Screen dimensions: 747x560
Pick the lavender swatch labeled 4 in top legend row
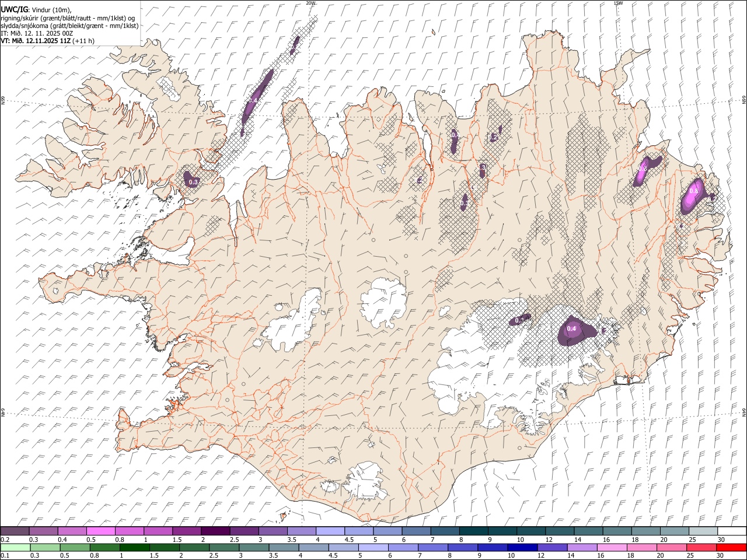click(x=330, y=531)
